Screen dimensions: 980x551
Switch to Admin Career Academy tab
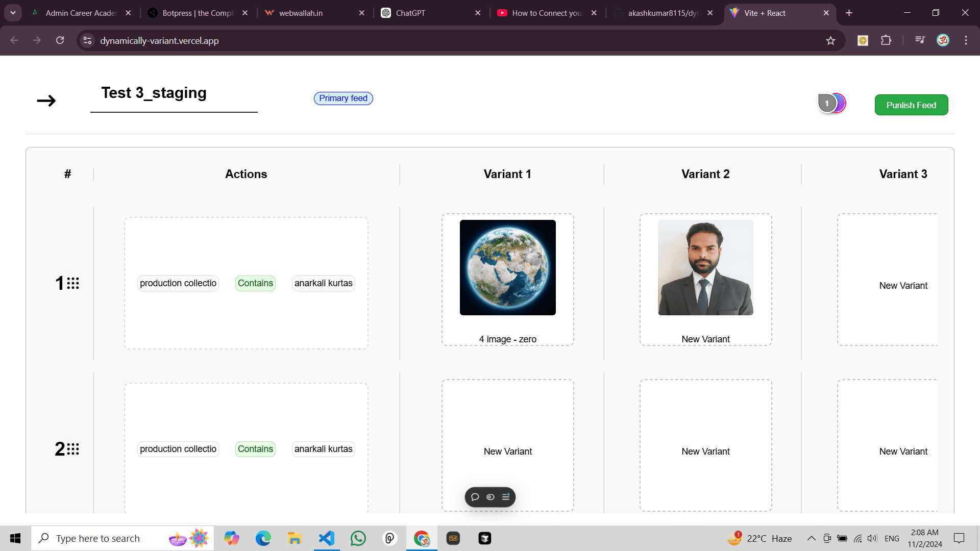[81, 13]
